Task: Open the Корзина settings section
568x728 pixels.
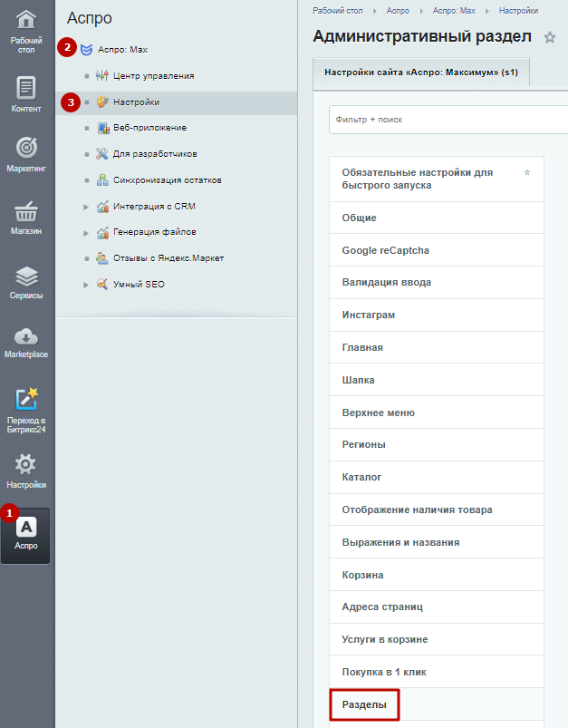Action: click(437, 574)
